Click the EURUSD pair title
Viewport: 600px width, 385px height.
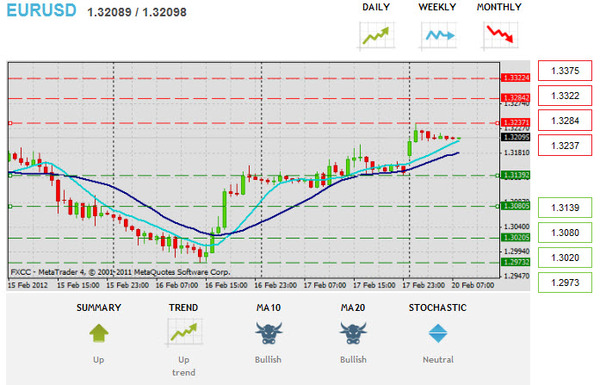41,10
